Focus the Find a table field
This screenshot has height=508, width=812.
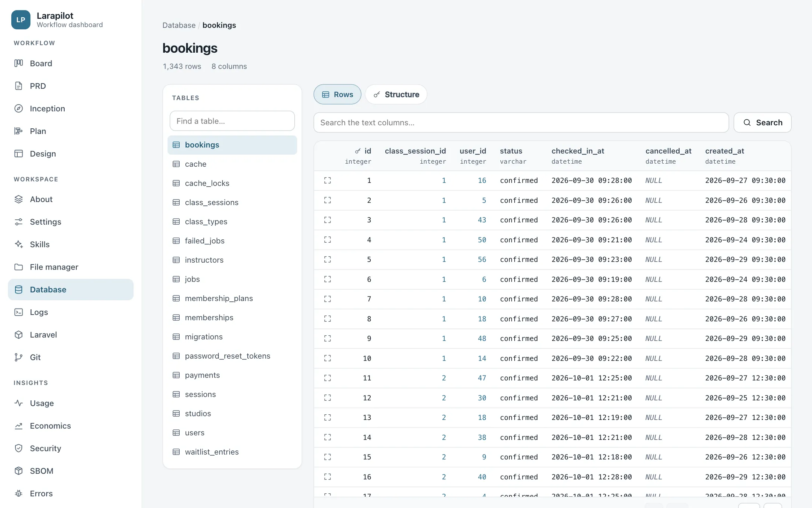click(x=232, y=121)
